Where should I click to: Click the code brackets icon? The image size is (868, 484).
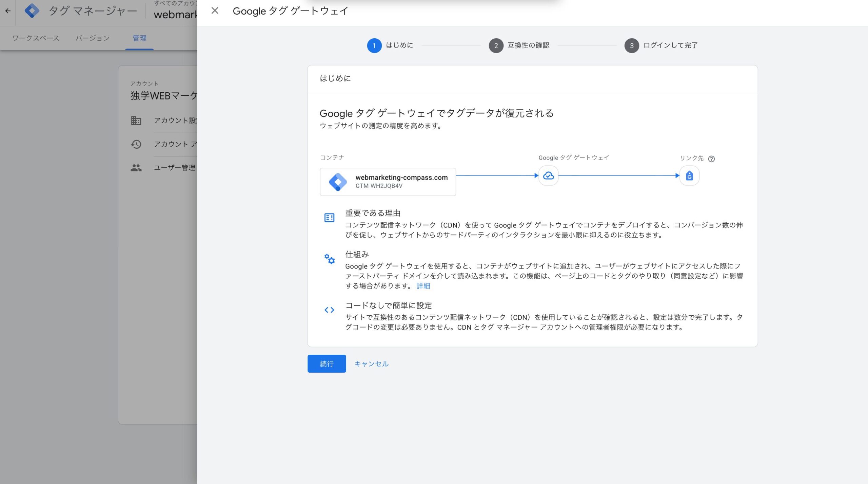click(x=329, y=310)
